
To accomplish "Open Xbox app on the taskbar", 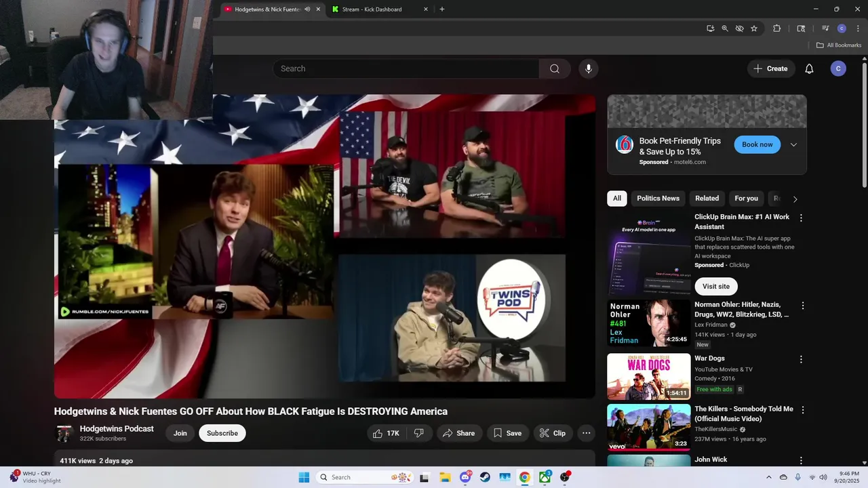I will coord(545,477).
